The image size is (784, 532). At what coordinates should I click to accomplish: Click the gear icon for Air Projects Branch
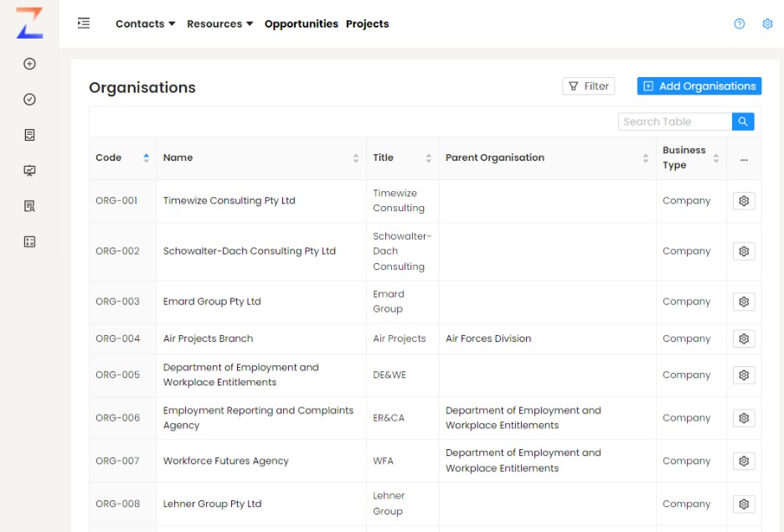point(743,338)
